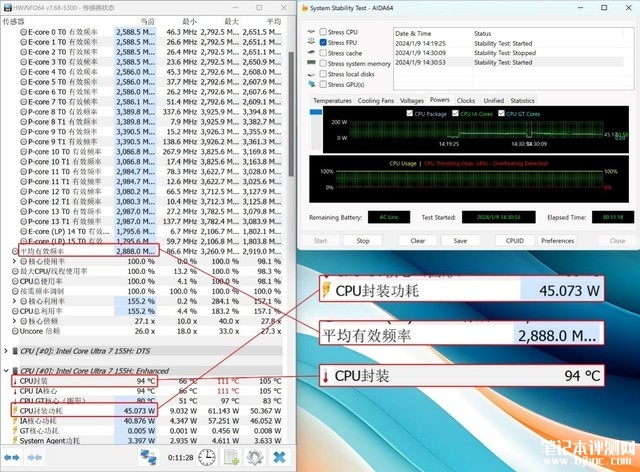Uncheck the Stress FPU checkbox
Screen dimensions: 640x472
(323, 42)
